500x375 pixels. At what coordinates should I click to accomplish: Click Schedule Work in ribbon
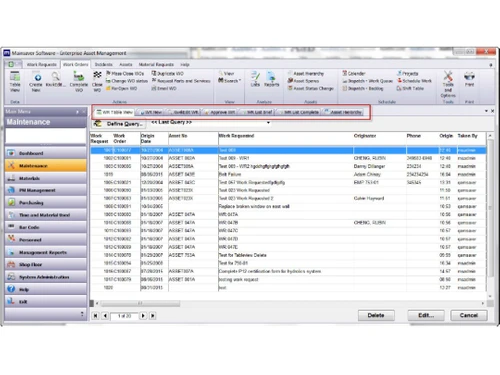(x=414, y=81)
